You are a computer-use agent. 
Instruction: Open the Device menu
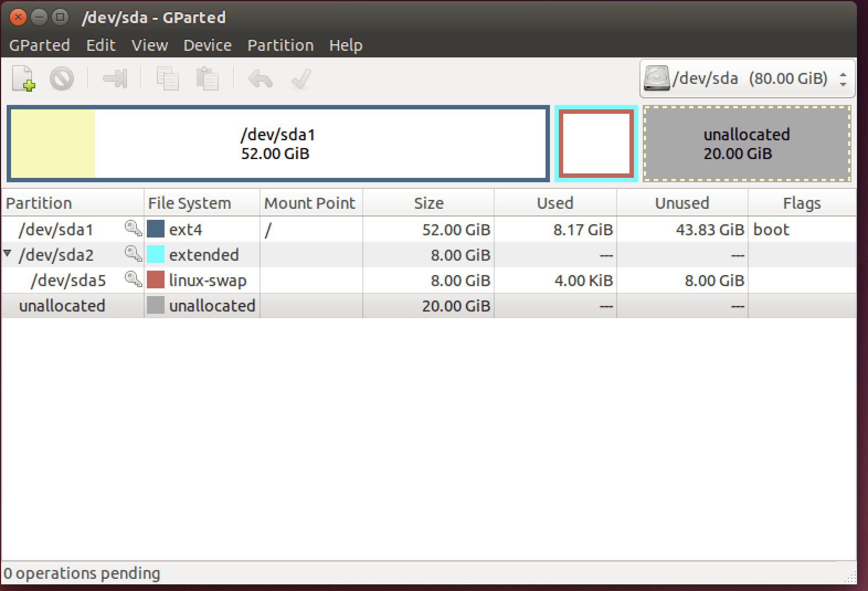[x=207, y=45]
